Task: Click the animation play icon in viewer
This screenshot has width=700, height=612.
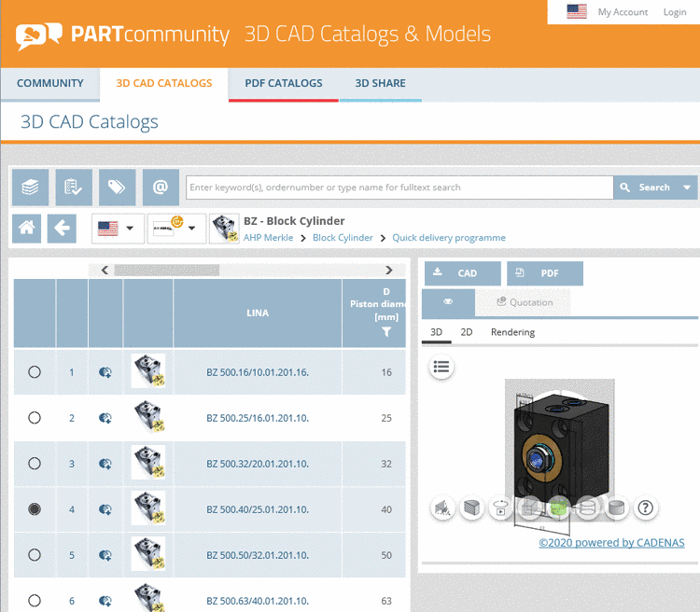Action: tap(500, 508)
